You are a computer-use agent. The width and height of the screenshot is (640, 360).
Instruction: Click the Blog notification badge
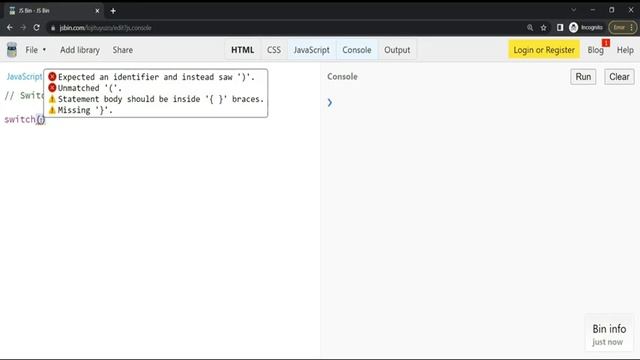pyautogui.click(x=606, y=43)
